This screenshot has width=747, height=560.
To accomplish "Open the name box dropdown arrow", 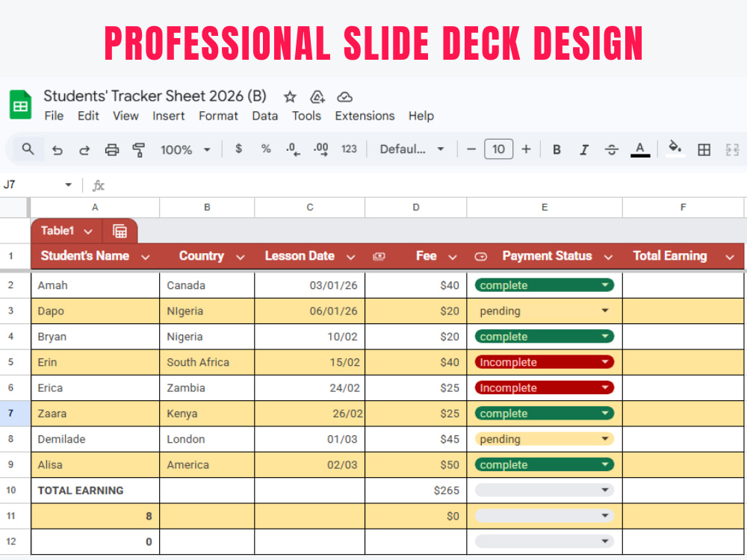I will coord(69,184).
